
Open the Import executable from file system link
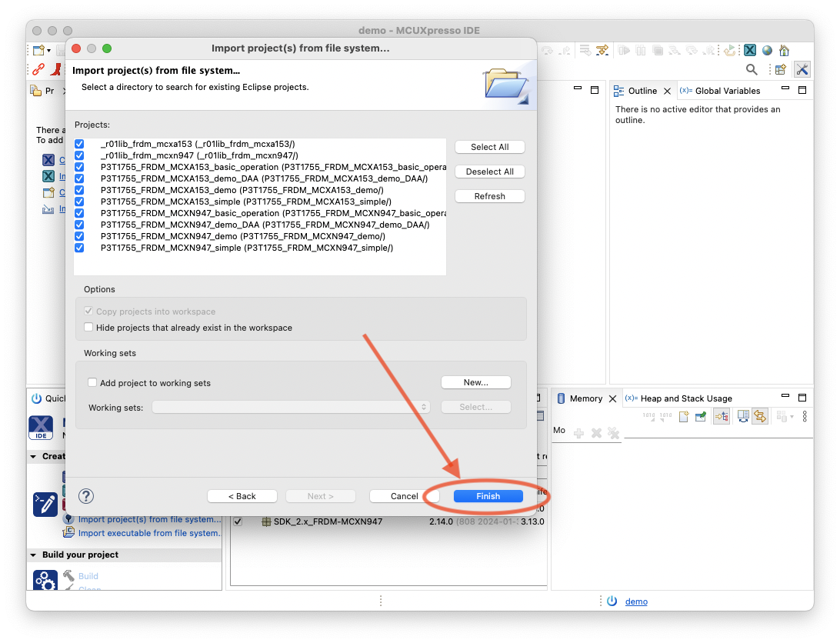pyautogui.click(x=149, y=533)
